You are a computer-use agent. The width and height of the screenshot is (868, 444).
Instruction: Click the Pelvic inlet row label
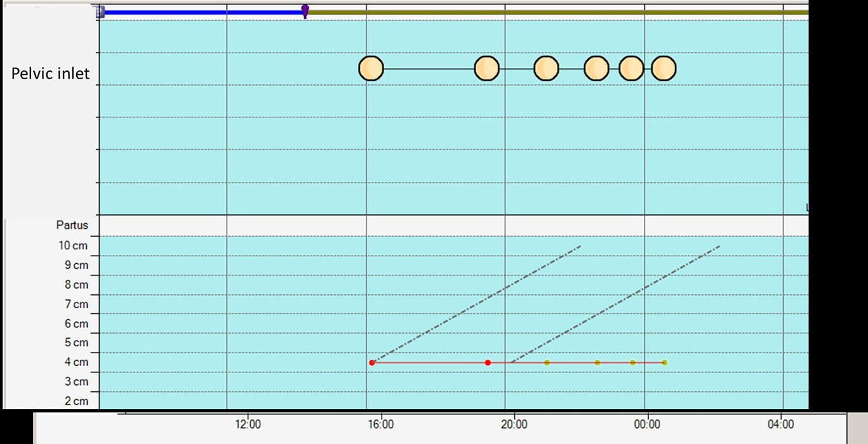click(50, 74)
